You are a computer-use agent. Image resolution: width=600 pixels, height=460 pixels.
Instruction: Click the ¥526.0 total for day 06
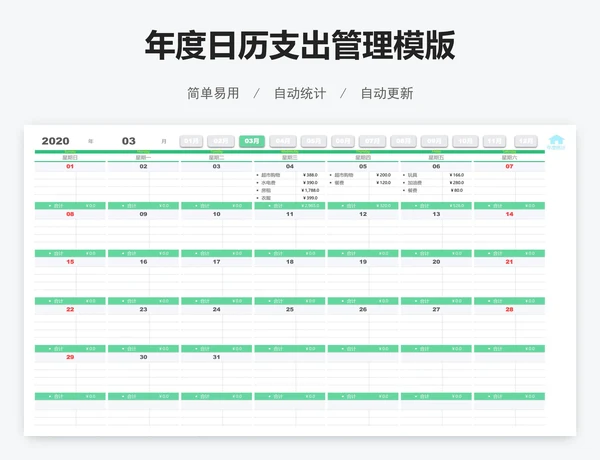pyautogui.click(x=457, y=206)
